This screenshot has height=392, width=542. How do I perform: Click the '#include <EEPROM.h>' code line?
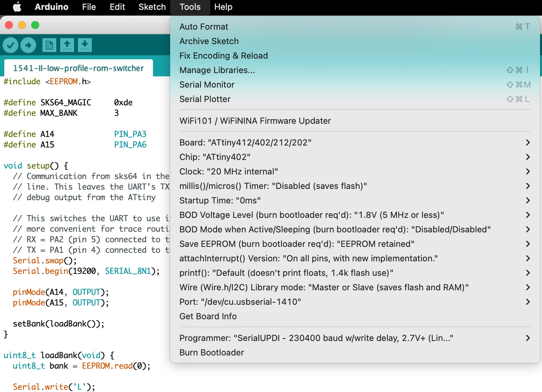47,81
